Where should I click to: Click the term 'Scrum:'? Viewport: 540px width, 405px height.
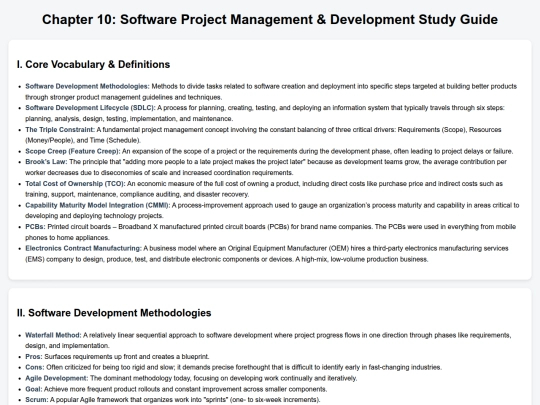click(x=37, y=400)
